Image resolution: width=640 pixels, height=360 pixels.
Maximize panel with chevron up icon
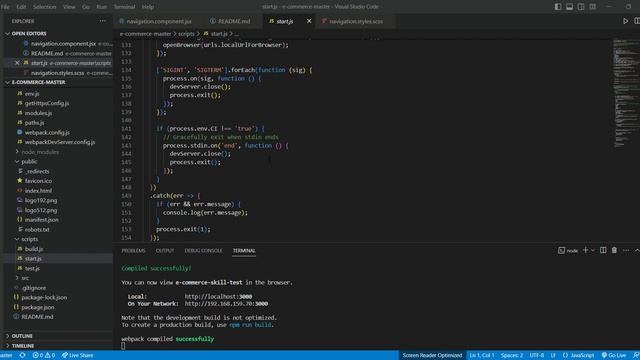[637, 250]
